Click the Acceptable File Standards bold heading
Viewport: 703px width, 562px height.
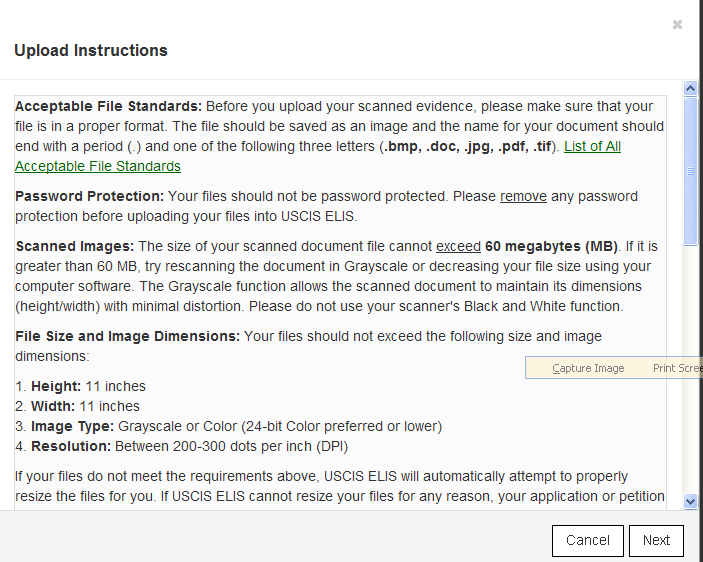click(108, 106)
